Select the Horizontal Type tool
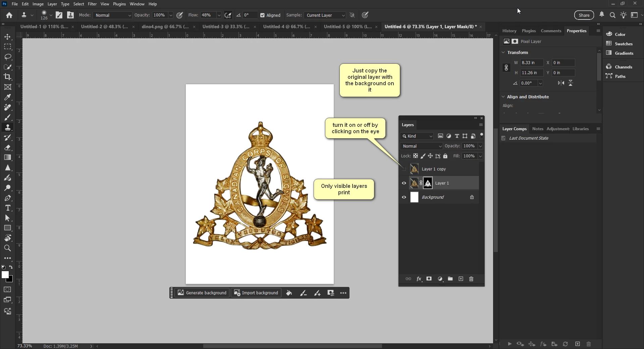The image size is (644, 349). (x=7, y=208)
